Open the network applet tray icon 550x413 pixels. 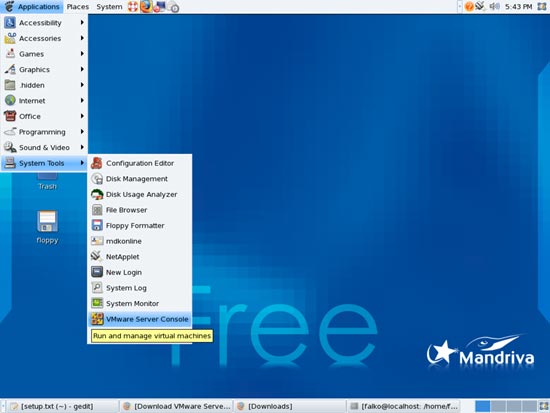[x=480, y=6]
